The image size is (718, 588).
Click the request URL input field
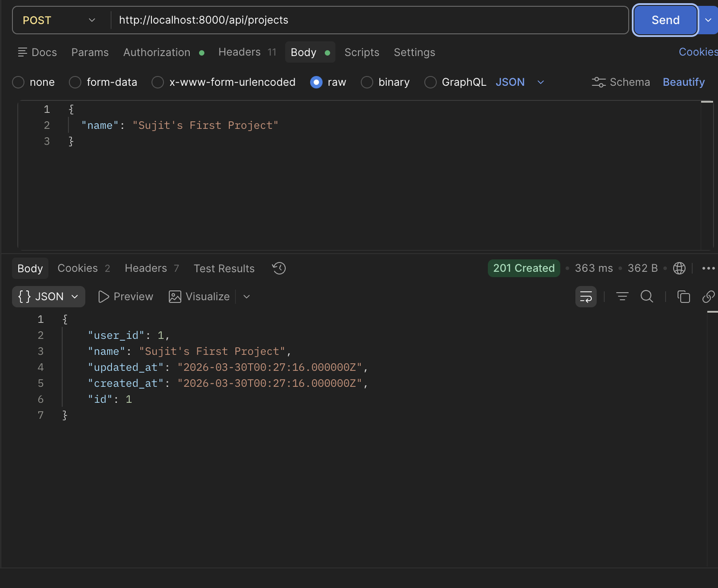pos(370,20)
